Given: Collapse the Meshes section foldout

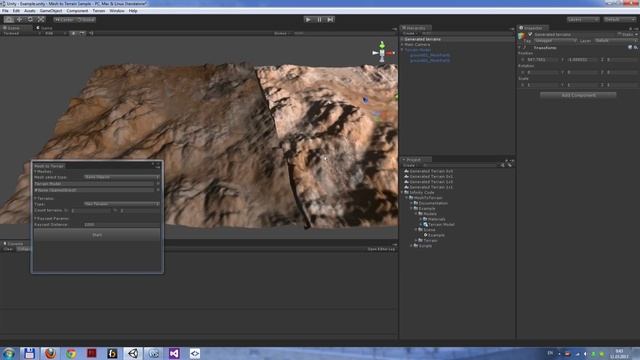Looking at the screenshot, I should [36, 172].
